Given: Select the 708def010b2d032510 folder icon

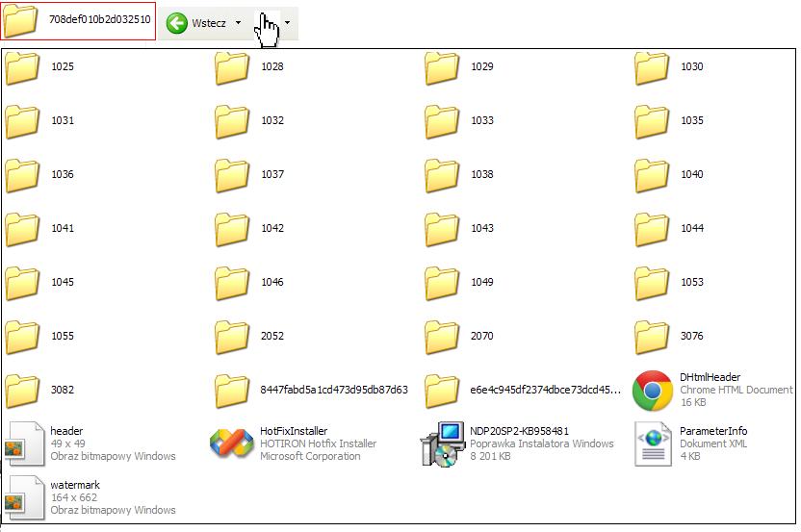Looking at the screenshot, I should tap(20, 20).
